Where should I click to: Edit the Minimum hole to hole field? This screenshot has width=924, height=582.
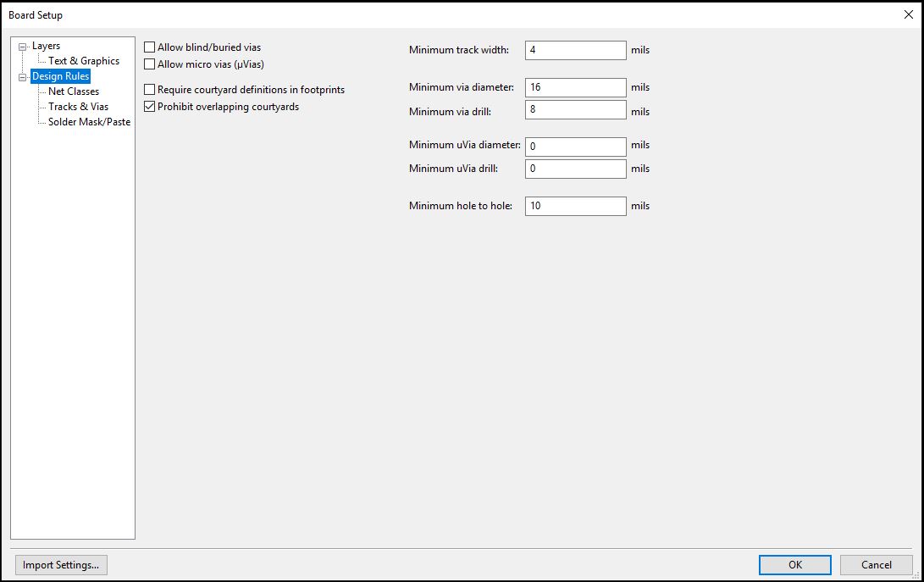575,206
